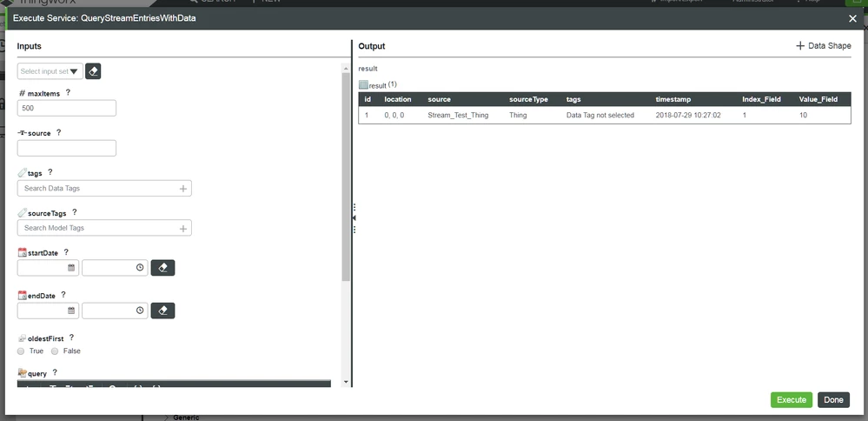Image resolution: width=868 pixels, height=421 pixels.
Task: Show help for endDate parameter
Action: tap(63, 295)
